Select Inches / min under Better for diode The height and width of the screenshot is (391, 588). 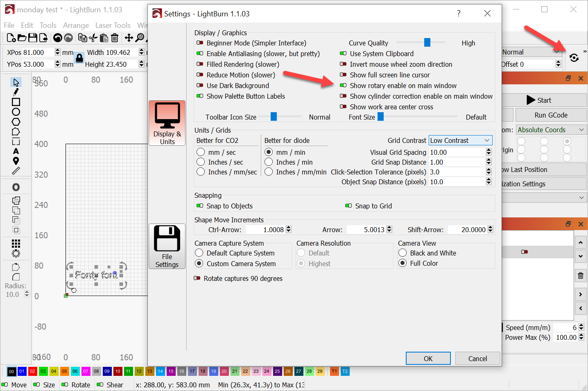pos(269,162)
